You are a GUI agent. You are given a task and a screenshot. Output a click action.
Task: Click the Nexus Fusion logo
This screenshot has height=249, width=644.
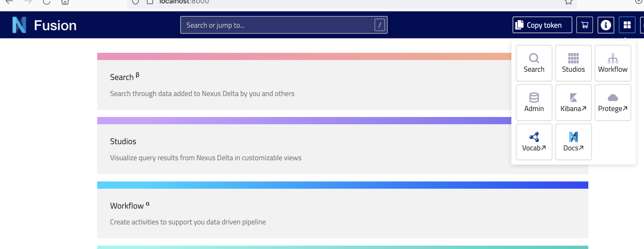tap(19, 25)
